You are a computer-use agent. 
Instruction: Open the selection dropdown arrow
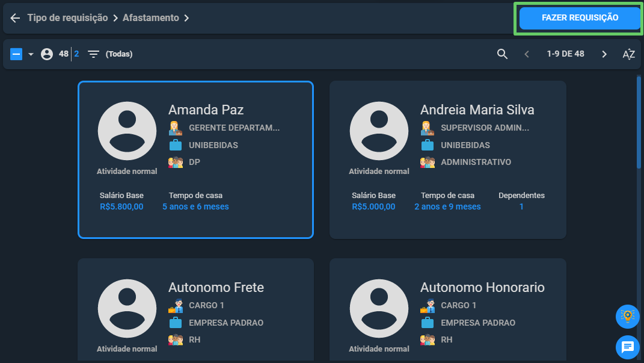point(31,54)
